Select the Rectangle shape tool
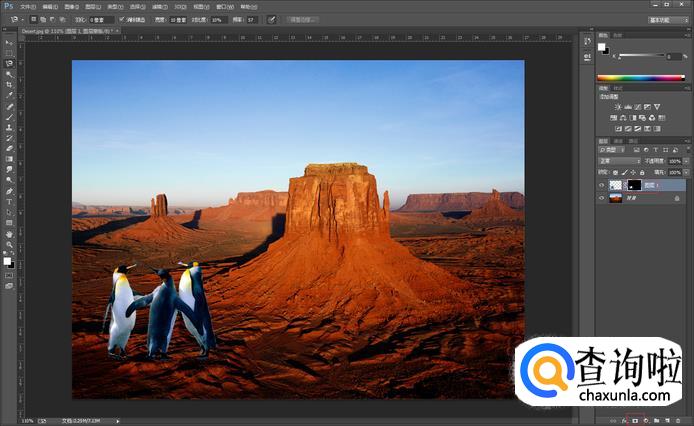 point(9,223)
